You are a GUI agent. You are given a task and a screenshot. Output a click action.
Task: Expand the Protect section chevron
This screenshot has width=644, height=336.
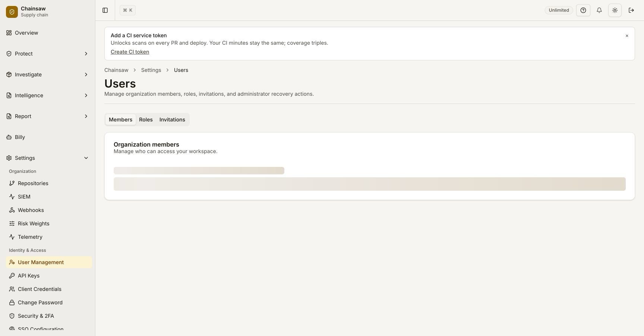point(86,54)
